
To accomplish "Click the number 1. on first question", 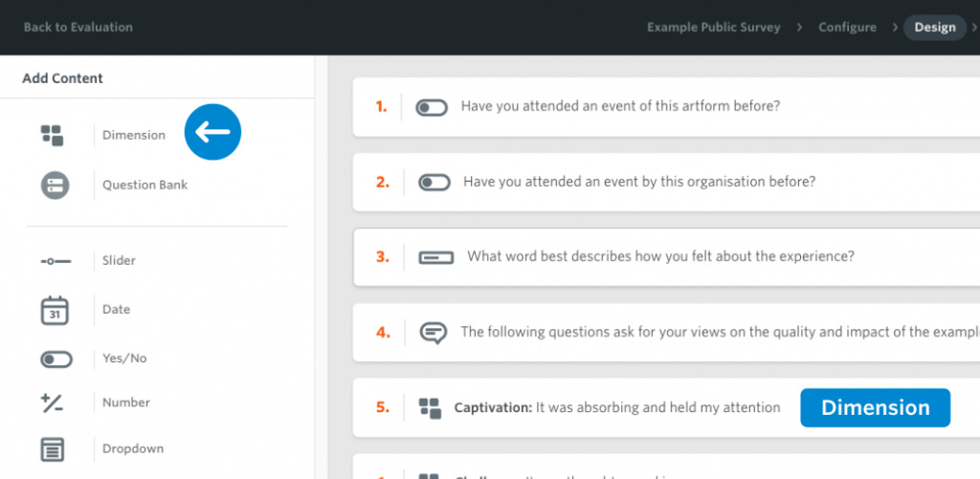I will click(381, 107).
